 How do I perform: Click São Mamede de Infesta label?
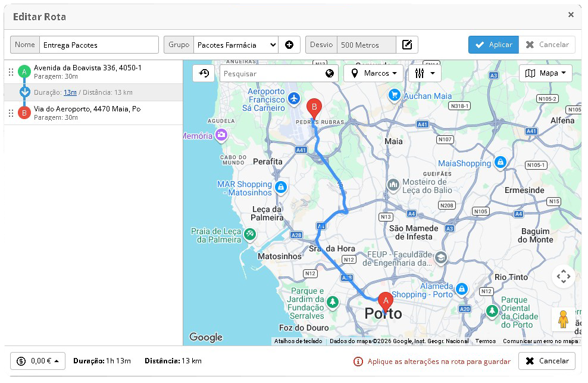click(x=414, y=232)
